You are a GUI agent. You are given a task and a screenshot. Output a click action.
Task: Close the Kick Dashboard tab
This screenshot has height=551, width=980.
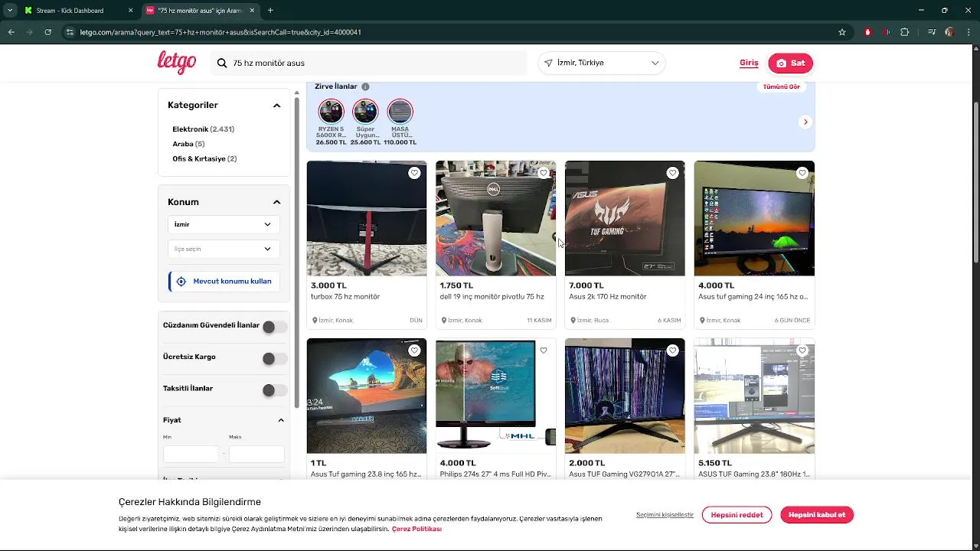tap(130, 11)
